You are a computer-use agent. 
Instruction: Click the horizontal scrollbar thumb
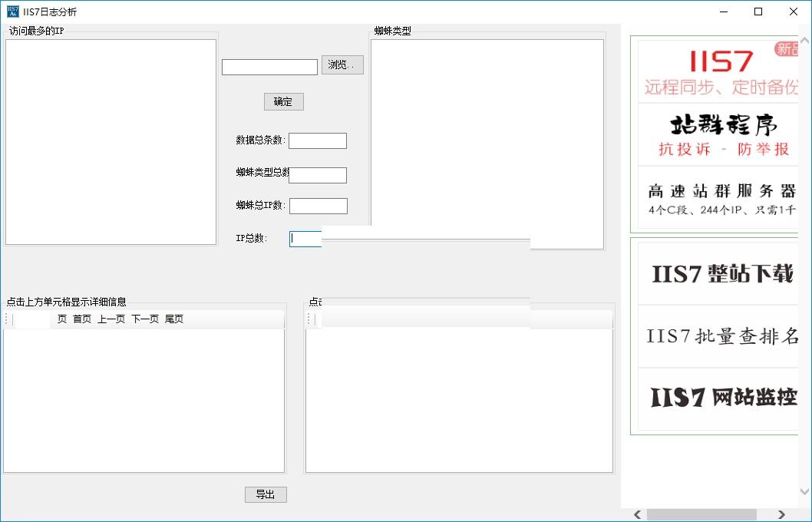tap(701, 515)
